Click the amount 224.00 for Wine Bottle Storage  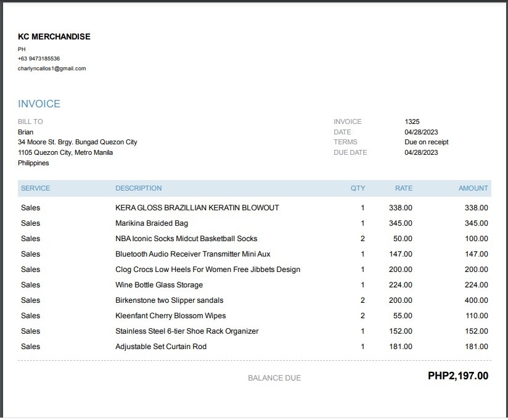click(x=476, y=285)
